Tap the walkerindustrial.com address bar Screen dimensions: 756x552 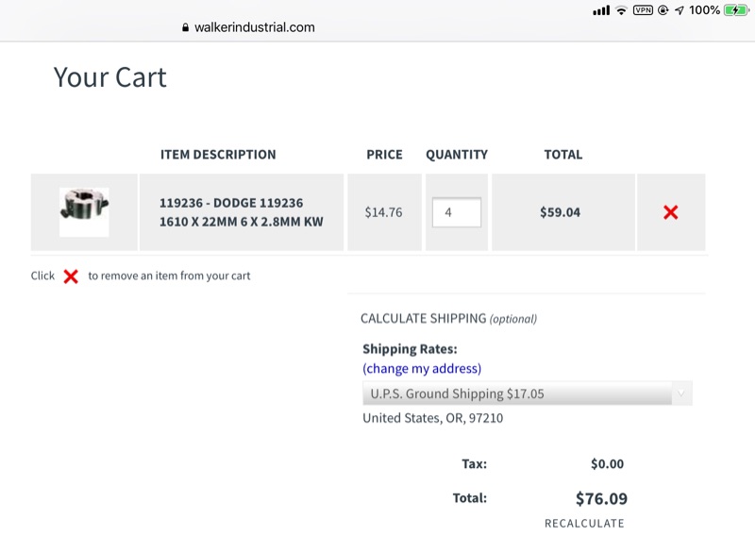coord(254,27)
